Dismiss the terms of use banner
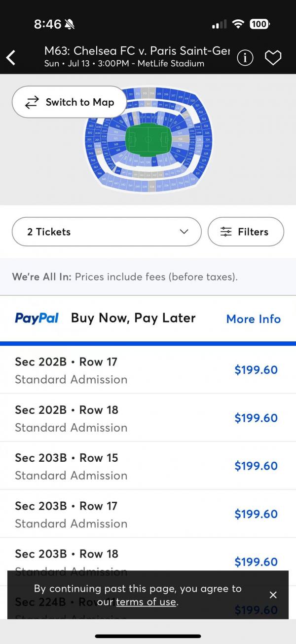Viewport: 296px width, 644px height. click(273, 595)
